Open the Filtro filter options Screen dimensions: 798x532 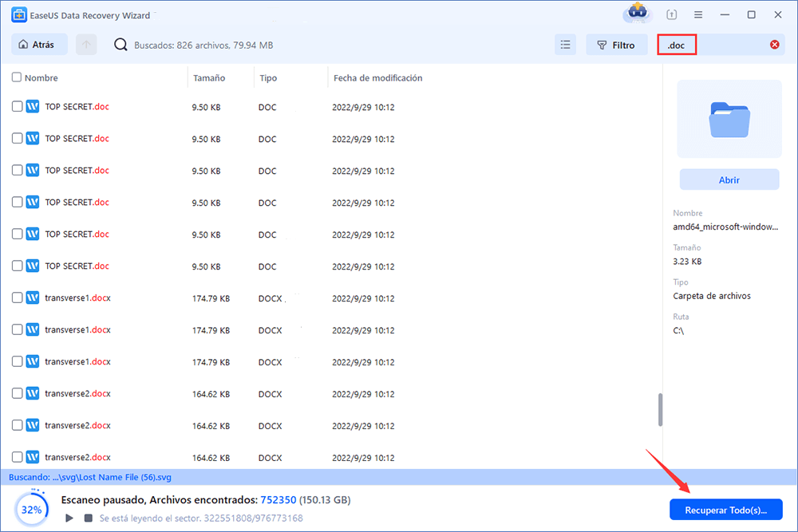(616, 45)
